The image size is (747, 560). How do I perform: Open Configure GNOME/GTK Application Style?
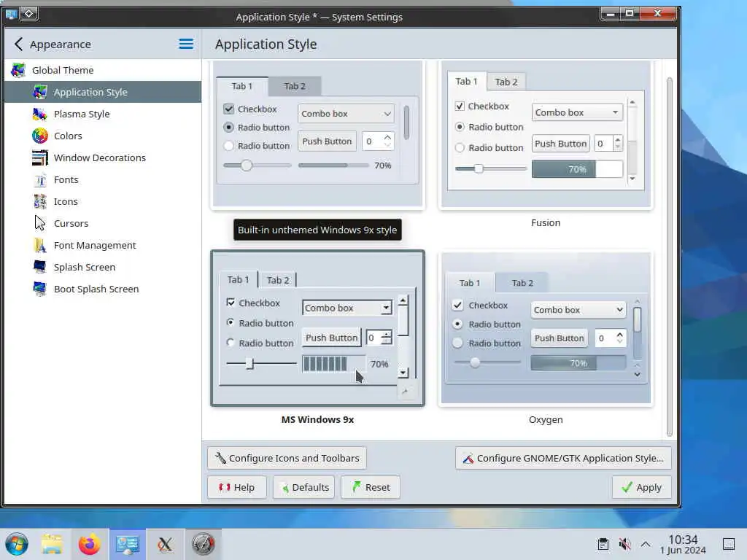[x=563, y=458]
